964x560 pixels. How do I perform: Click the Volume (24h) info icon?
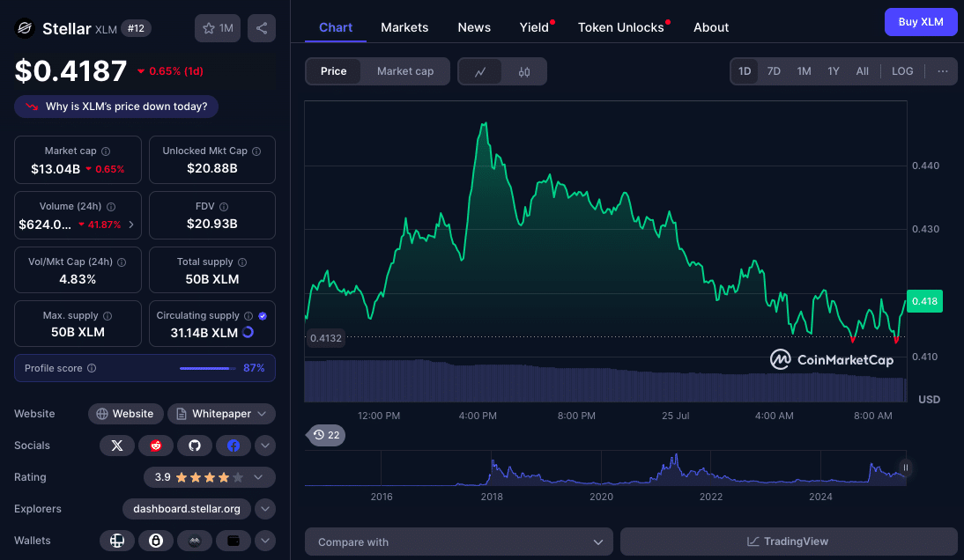click(111, 207)
